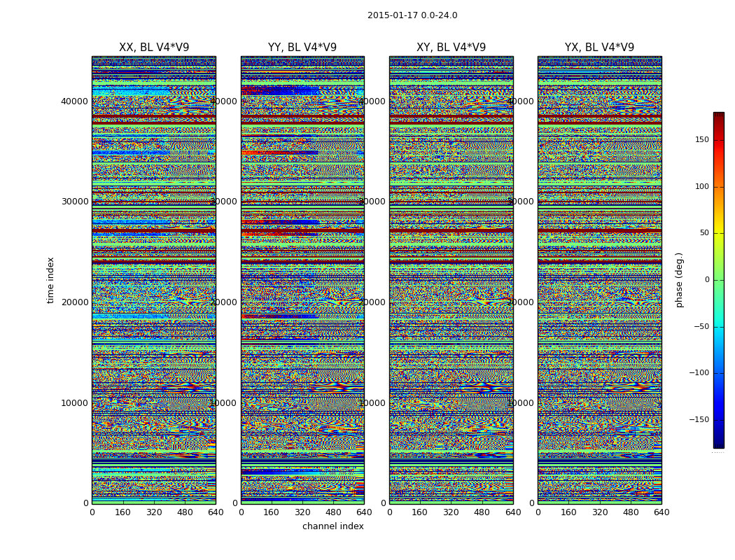This screenshot has height=560, width=735.
Task: Select the 'XY, BL V4*V9' panel title
Action: [451, 48]
